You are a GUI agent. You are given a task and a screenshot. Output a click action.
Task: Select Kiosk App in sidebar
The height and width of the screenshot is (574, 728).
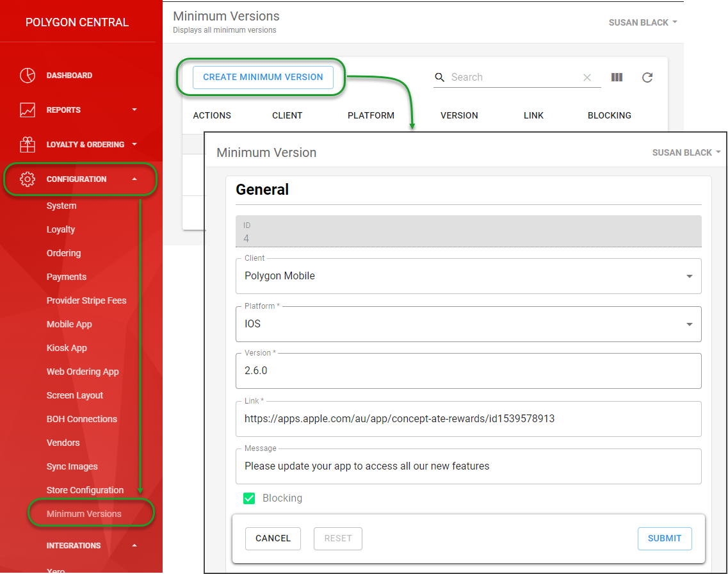[67, 348]
